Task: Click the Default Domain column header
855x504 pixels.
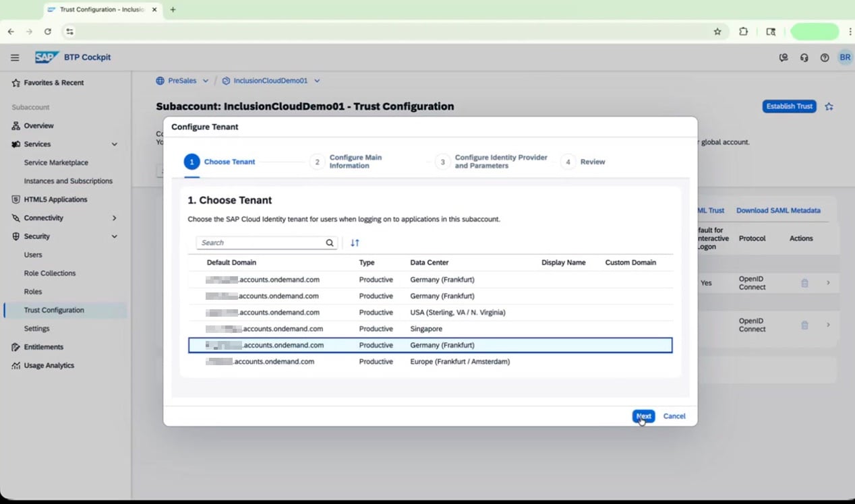Action: pyautogui.click(x=231, y=263)
